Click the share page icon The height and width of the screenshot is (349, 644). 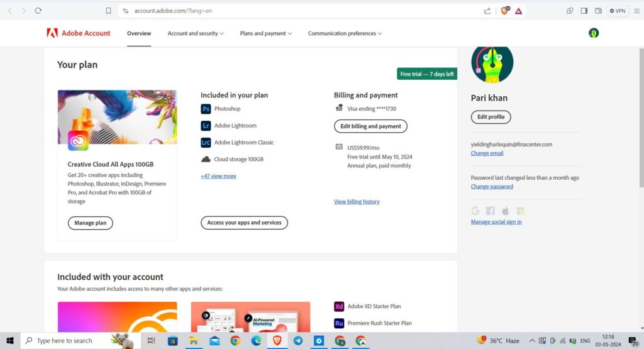click(487, 11)
